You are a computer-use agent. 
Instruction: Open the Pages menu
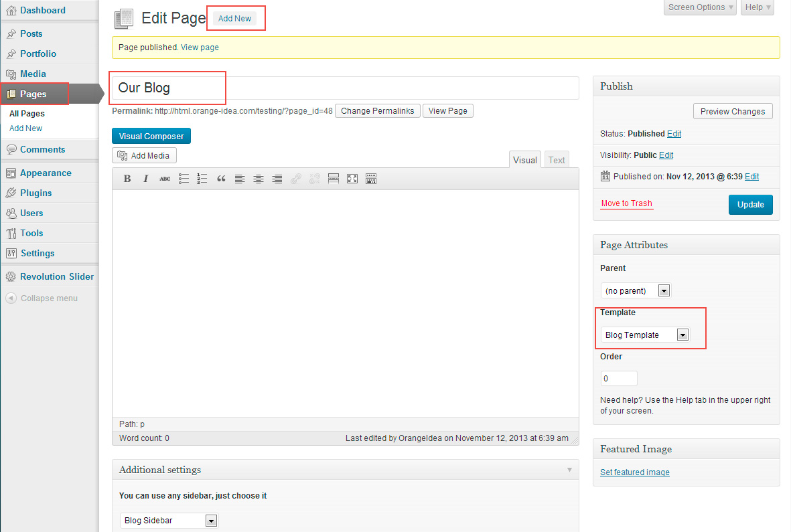coord(50,94)
